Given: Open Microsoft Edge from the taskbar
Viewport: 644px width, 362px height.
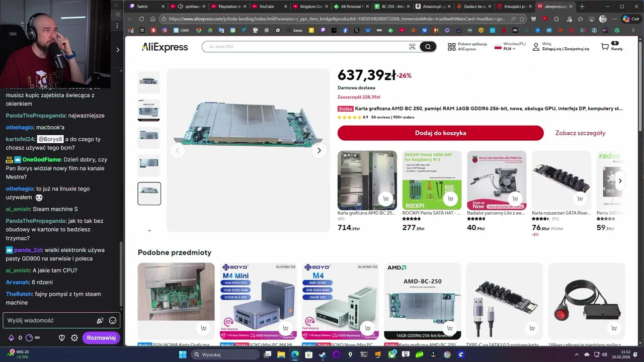Looking at the screenshot, I should 295,354.
